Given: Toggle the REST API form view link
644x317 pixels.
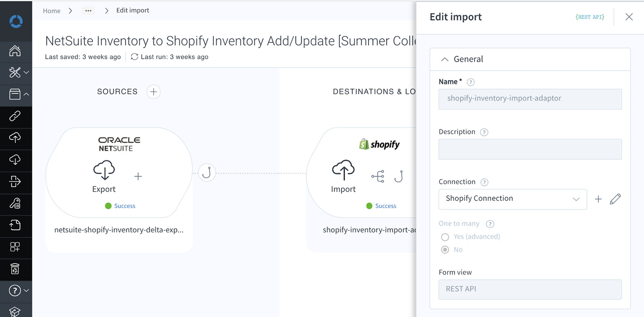Looking at the screenshot, I should pyautogui.click(x=590, y=17).
